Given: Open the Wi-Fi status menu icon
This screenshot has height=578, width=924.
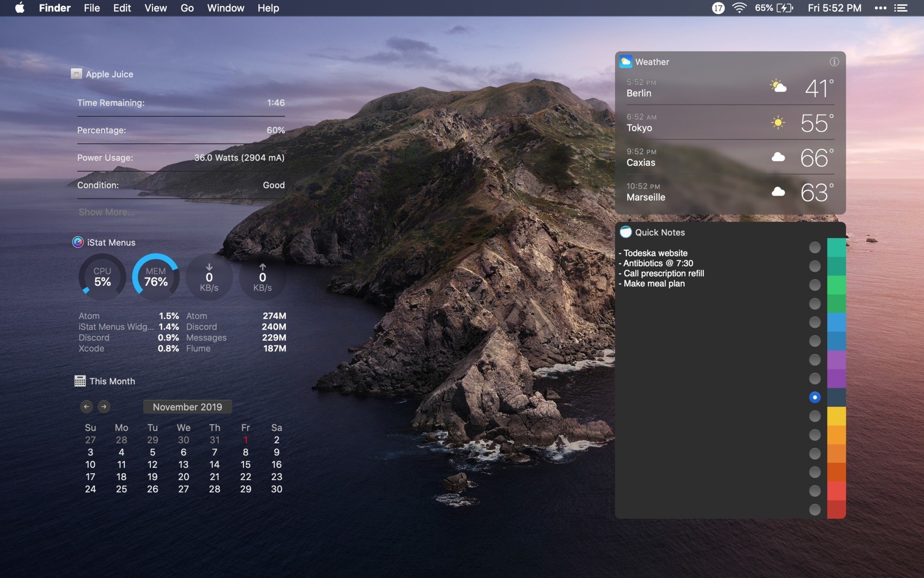Looking at the screenshot, I should pos(739,8).
